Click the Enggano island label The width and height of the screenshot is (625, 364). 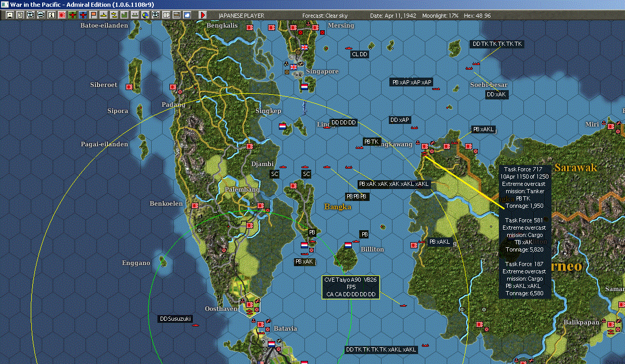136,263
